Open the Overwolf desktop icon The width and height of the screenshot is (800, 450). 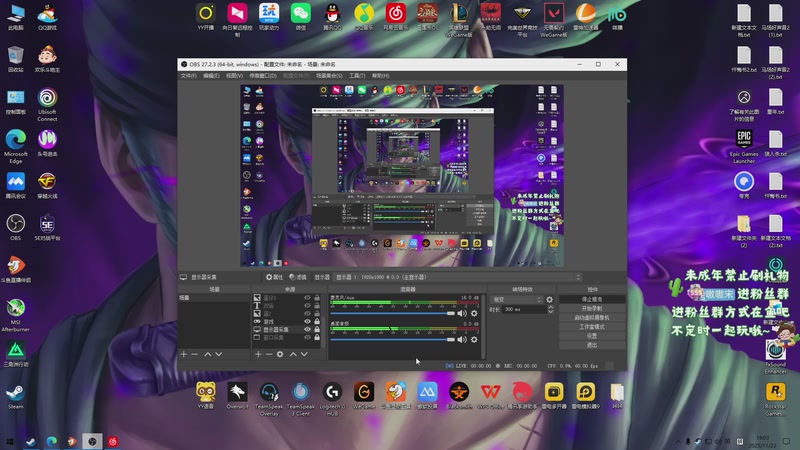[237, 395]
